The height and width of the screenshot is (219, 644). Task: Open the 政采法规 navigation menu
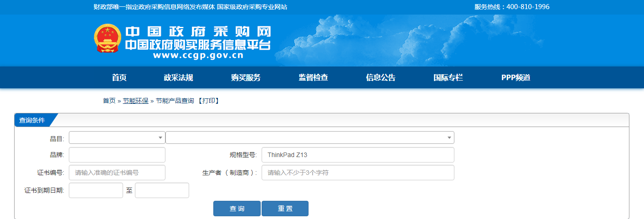pos(178,78)
